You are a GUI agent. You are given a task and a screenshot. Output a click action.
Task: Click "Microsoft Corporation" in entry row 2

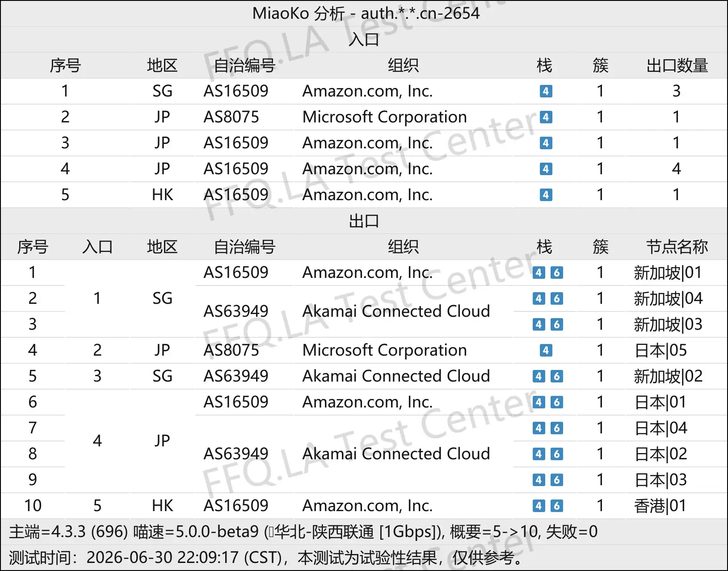[x=385, y=117]
